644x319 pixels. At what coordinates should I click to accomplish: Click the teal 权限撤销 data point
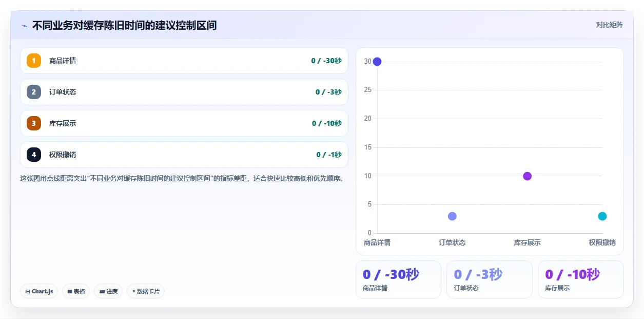[x=602, y=216]
